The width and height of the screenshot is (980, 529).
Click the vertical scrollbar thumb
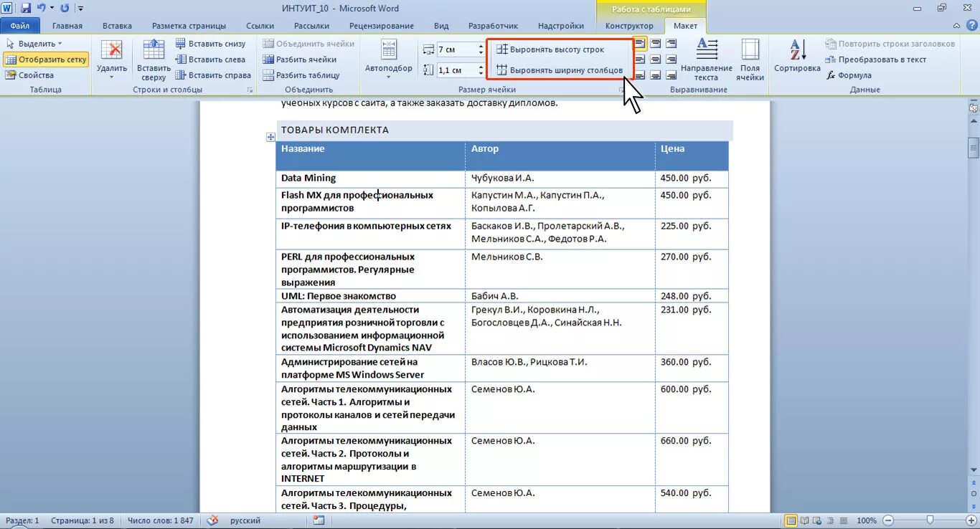(974, 148)
